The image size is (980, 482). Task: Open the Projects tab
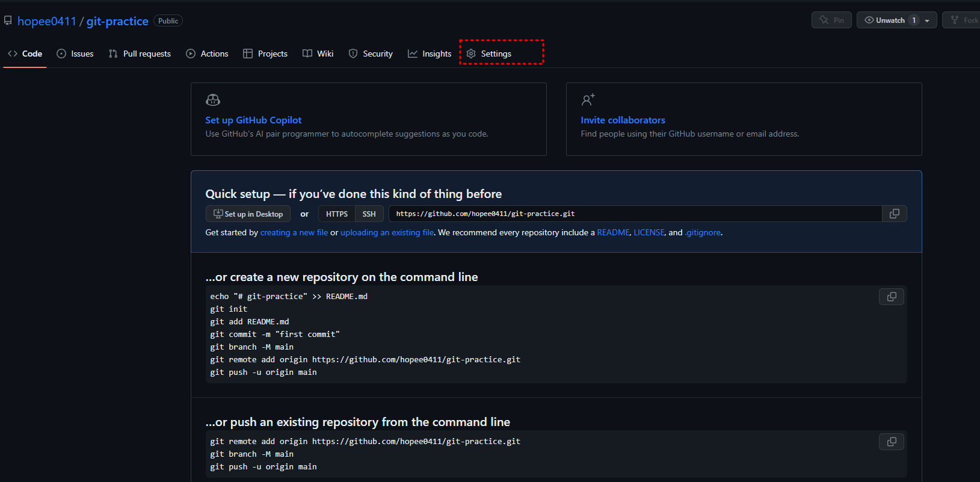point(265,54)
